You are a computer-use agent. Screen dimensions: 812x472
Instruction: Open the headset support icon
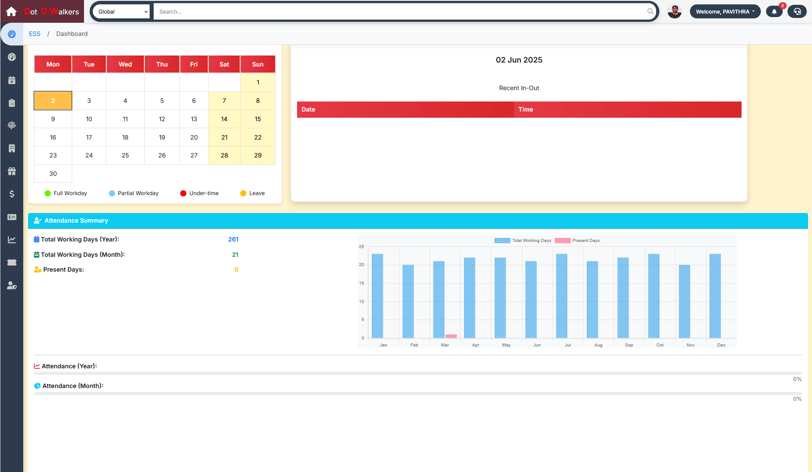797,11
